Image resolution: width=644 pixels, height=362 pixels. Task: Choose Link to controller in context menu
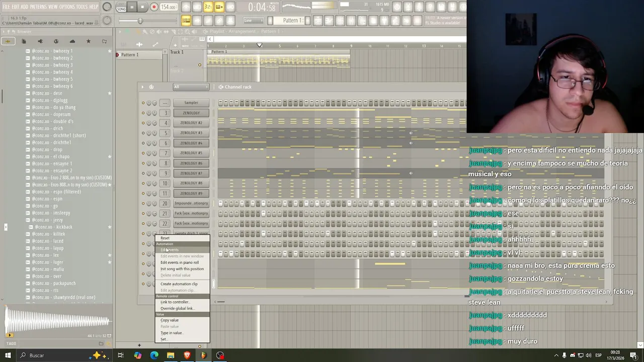point(175,302)
